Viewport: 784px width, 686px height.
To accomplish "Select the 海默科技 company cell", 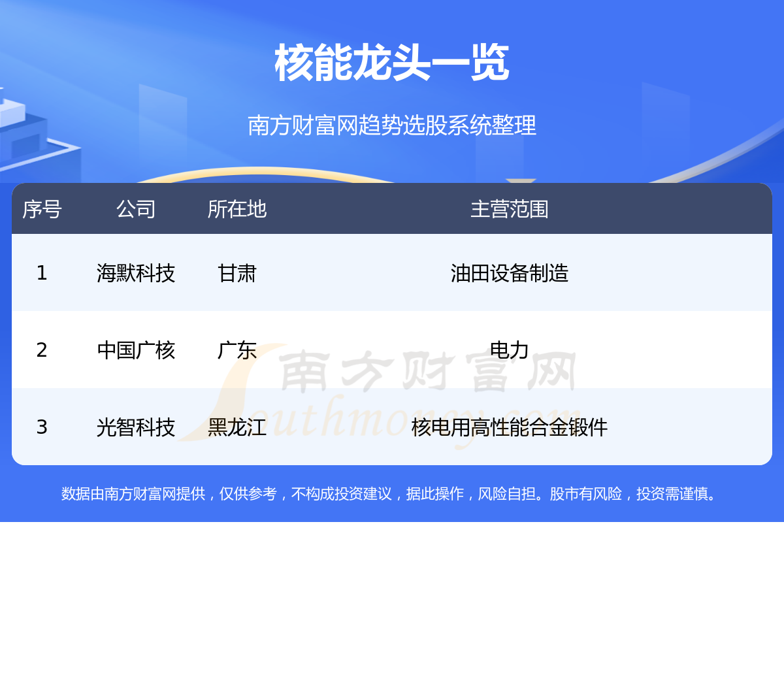I will tap(136, 272).
